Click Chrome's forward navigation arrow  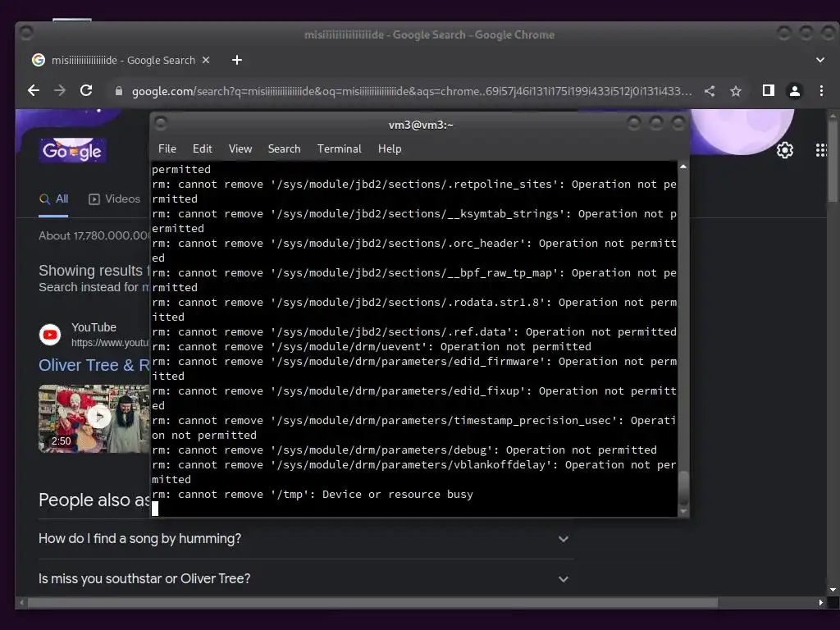[60, 90]
